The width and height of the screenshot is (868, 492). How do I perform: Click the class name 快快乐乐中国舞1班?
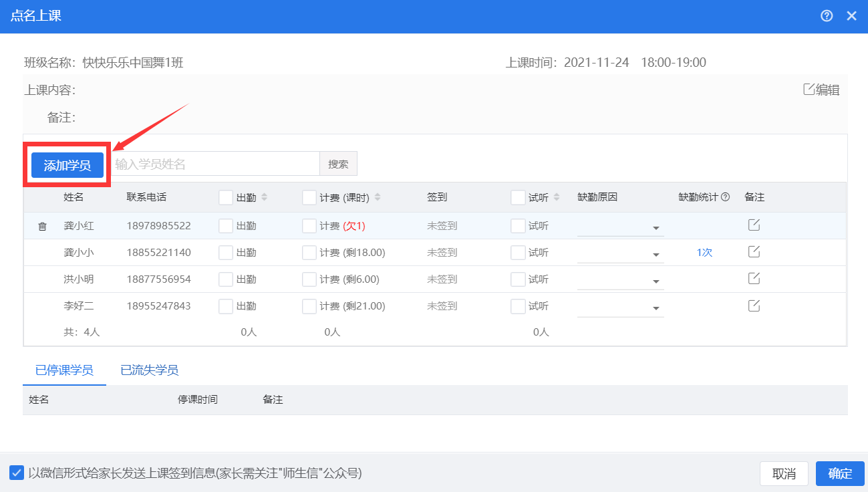(133, 63)
